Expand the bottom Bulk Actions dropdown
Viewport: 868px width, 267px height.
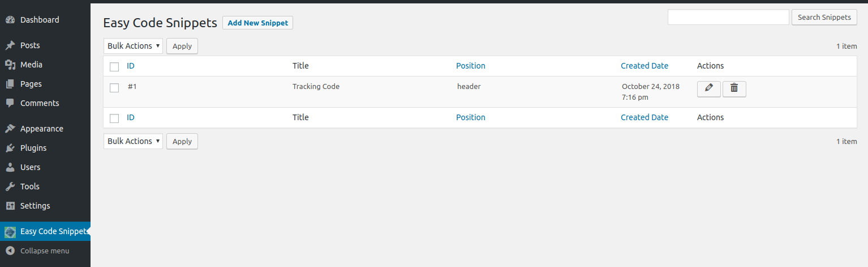[x=133, y=141]
